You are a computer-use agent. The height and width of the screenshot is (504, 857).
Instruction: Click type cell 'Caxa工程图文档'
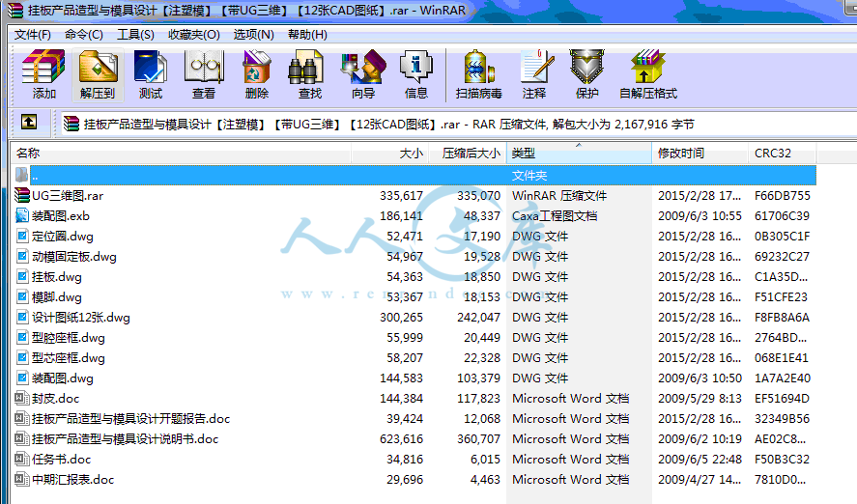[x=555, y=215]
